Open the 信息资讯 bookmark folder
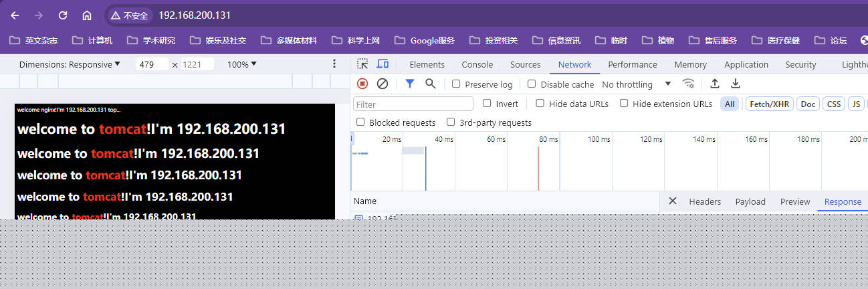The height and width of the screenshot is (289, 868). tap(556, 41)
